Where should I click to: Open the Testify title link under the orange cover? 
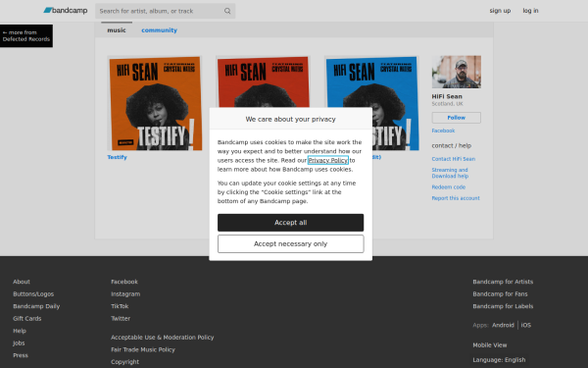tap(117, 157)
